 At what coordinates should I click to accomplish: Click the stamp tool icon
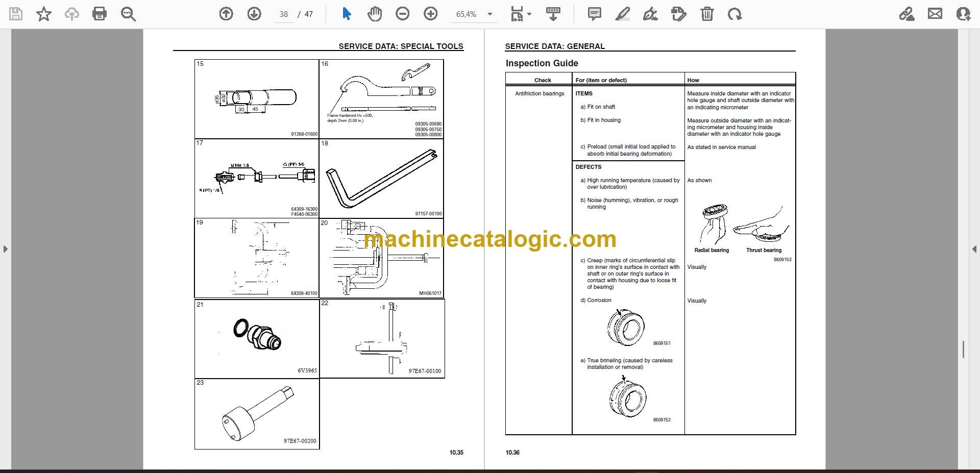(679, 14)
